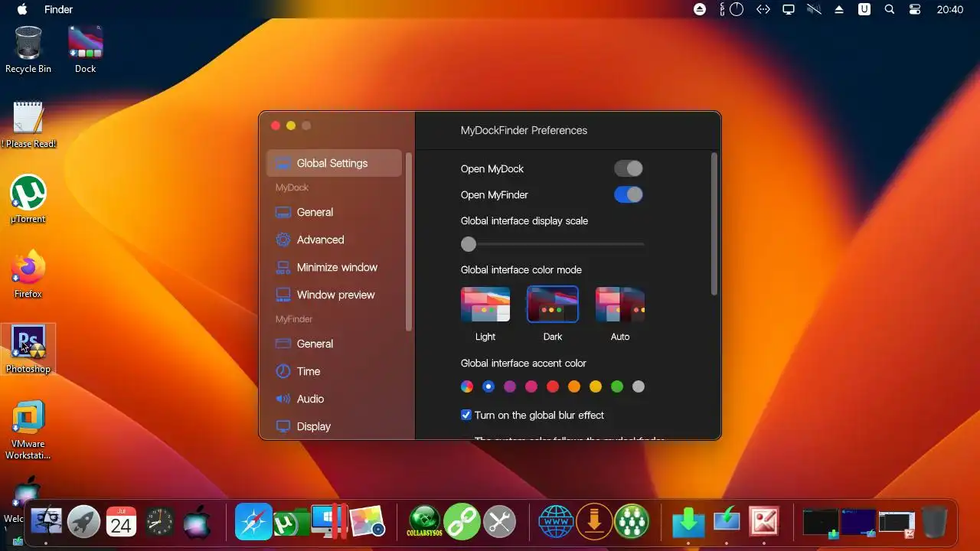Click the display monitor icon in menu bar

788,10
